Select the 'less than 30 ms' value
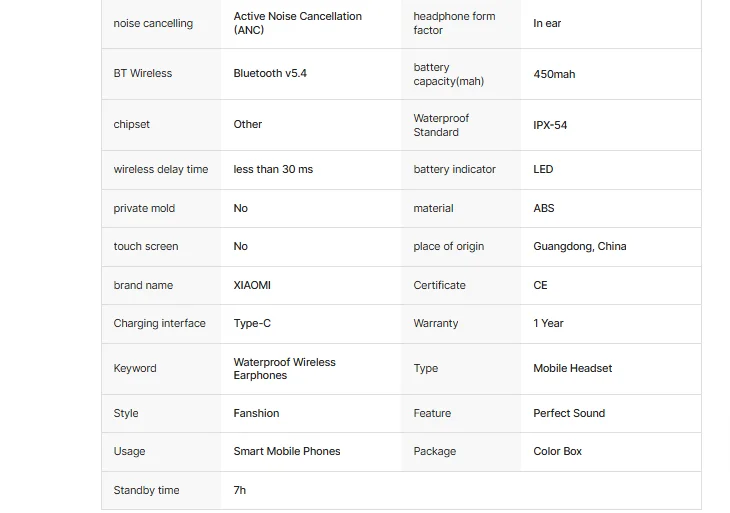Image resolution: width=730 pixels, height=513 pixels. [x=273, y=170]
